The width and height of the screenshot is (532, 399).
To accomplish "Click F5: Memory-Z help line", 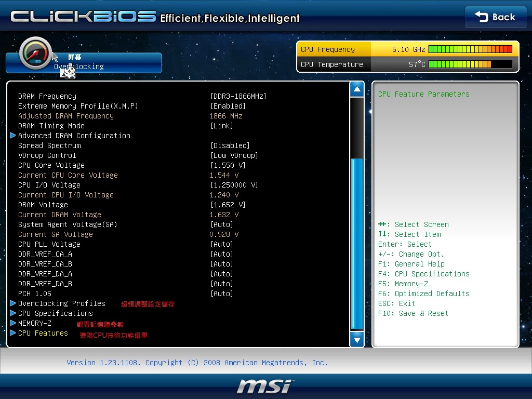I will point(403,284).
